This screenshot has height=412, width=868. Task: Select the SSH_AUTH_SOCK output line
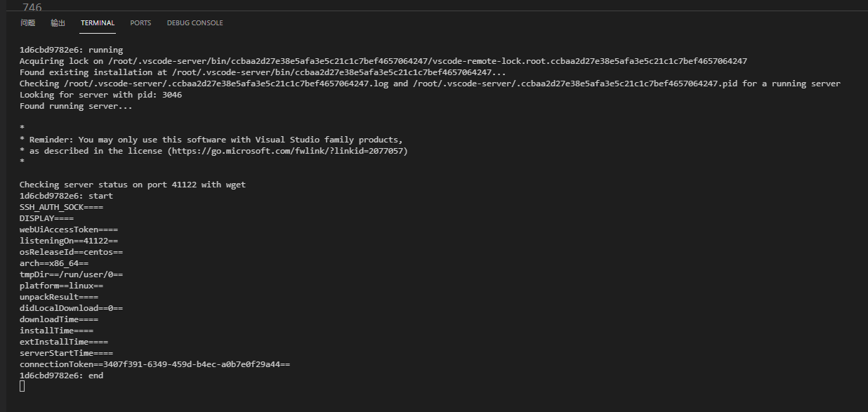[x=63, y=206]
